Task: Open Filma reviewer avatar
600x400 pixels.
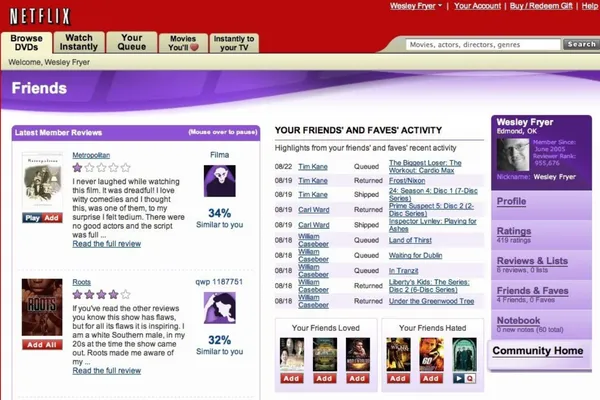Action: click(220, 181)
